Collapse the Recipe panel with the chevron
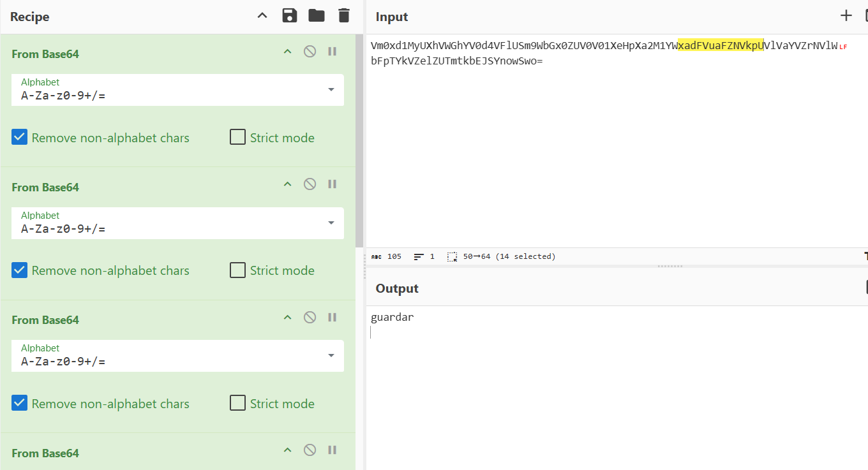Screen dimensions: 868x470 [262, 16]
